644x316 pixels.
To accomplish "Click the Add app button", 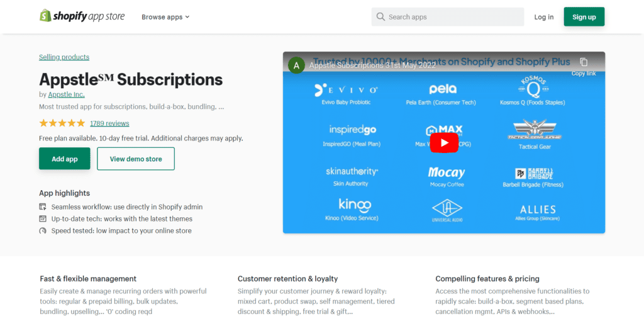I will pos(65,159).
